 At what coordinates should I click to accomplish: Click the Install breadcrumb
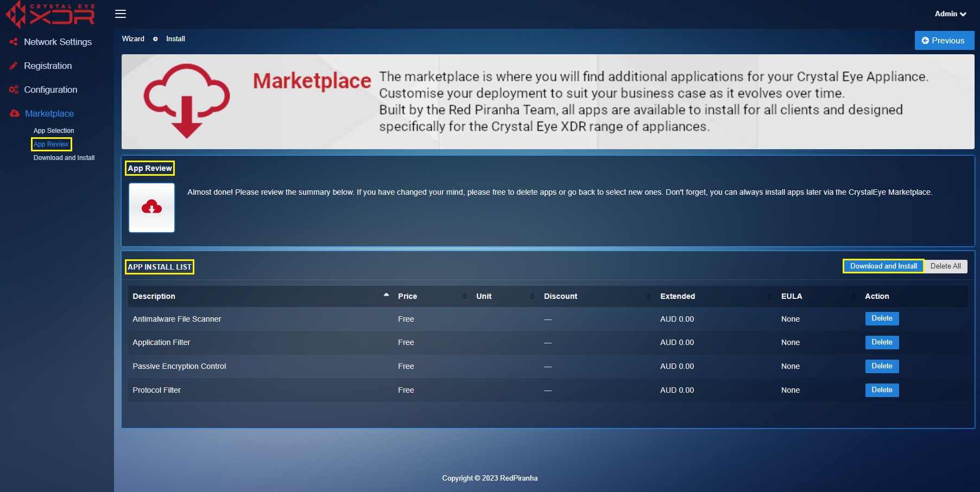point(175,39)
